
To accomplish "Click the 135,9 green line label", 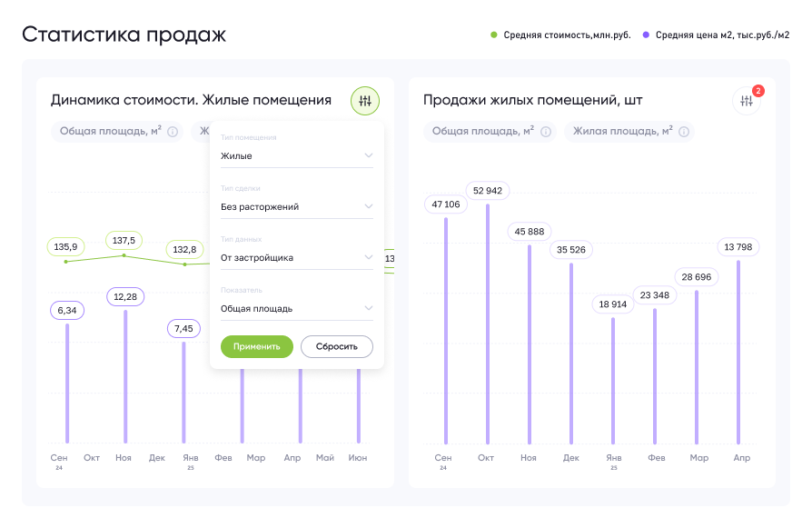I will coord(65,247).
